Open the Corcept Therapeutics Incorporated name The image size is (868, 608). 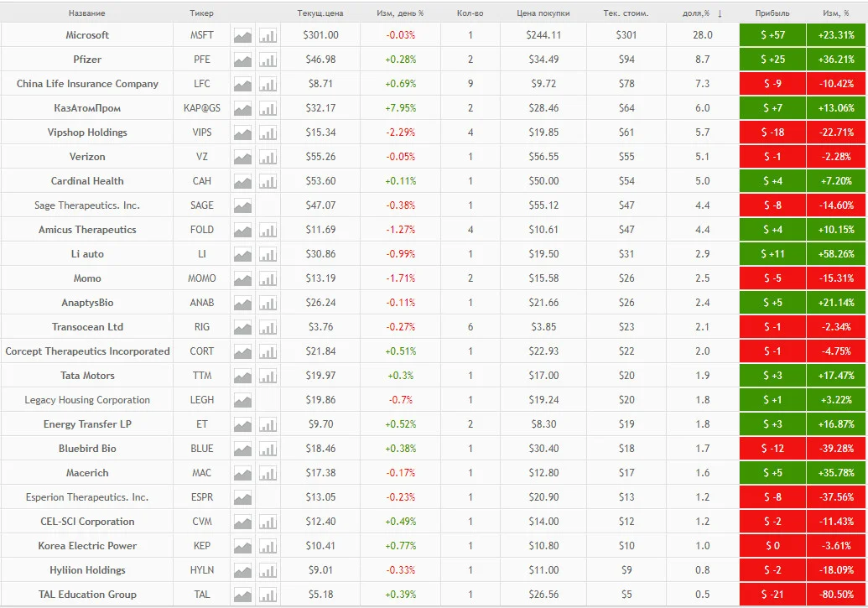coord(87,351)
